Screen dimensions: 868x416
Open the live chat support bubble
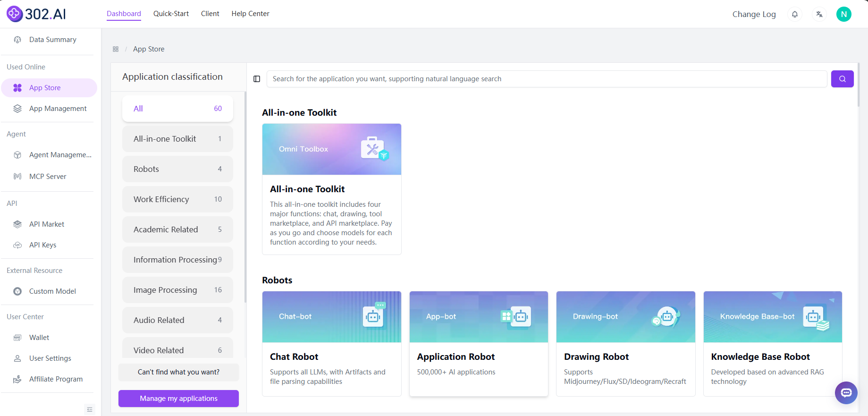(846, 392)
